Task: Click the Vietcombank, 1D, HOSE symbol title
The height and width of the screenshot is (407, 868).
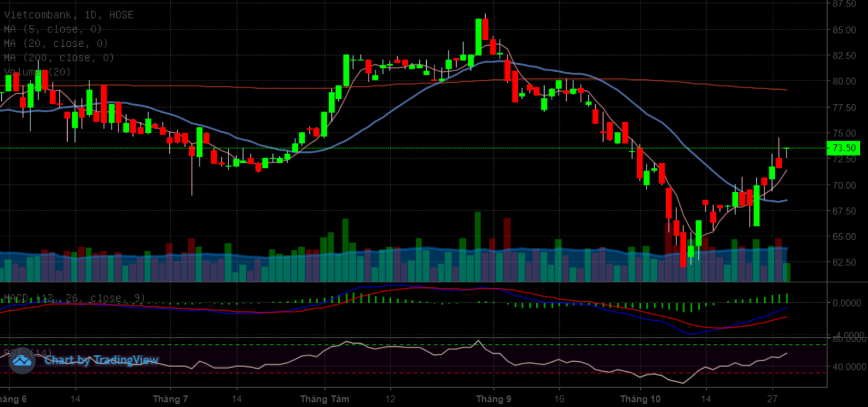Action: point(68,15)
